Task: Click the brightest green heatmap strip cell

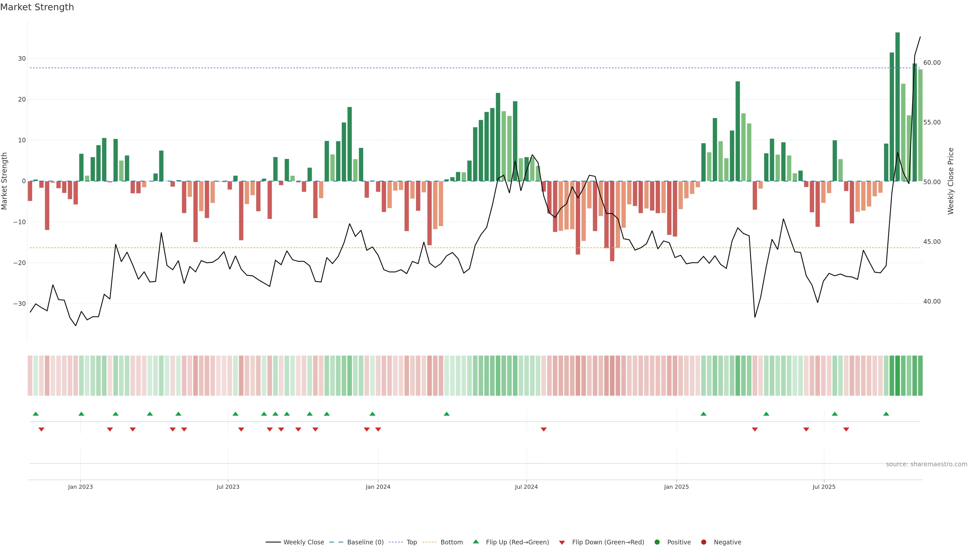Action: pos(898,376)
